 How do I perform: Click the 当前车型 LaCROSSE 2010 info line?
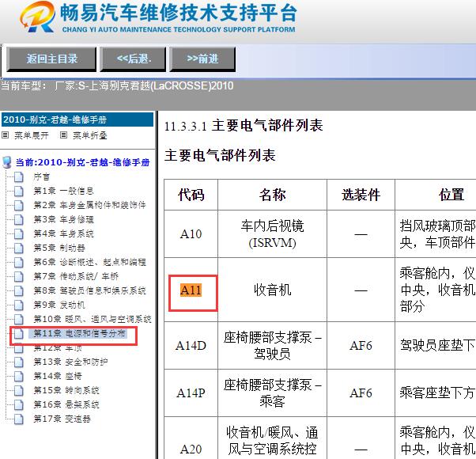[117, 85]
